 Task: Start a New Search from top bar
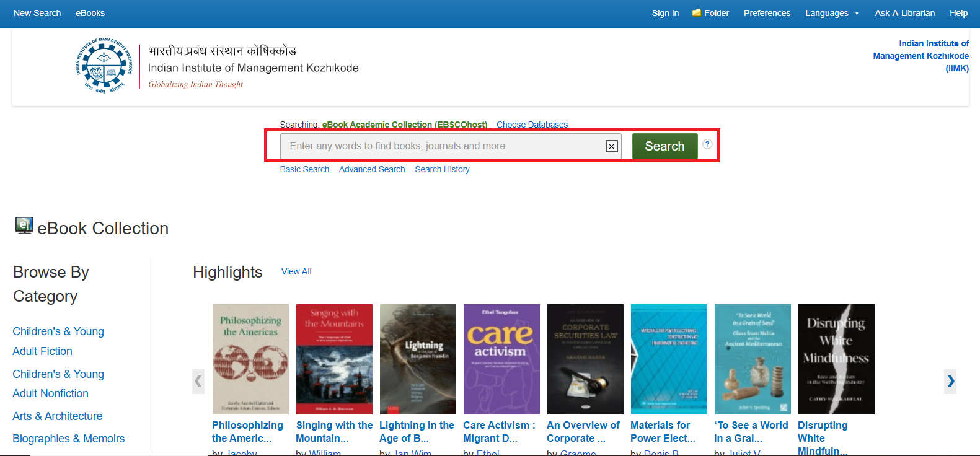point(37,13)
